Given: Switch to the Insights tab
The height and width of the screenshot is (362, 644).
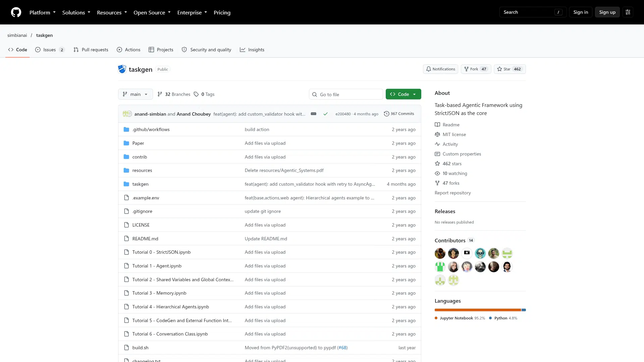Looking at the screenshot, I should [252, 50].
